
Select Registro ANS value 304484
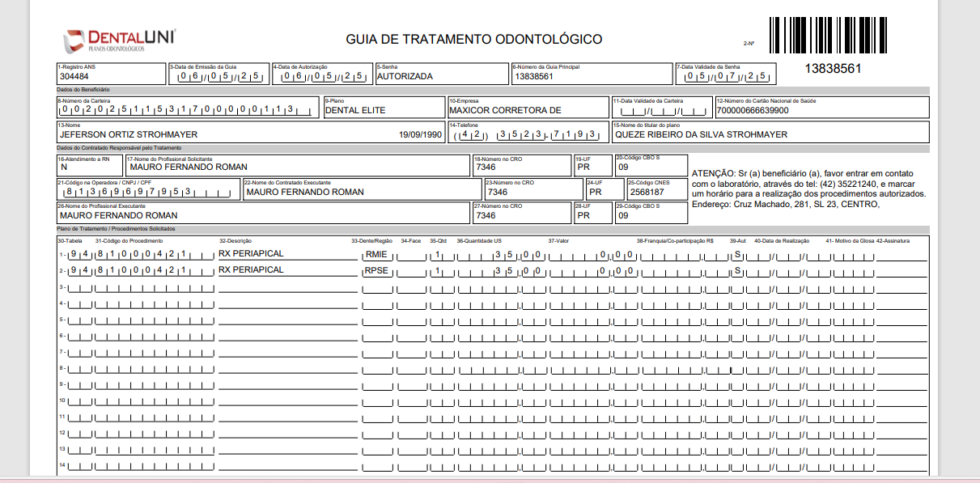(x=74, y=76)
